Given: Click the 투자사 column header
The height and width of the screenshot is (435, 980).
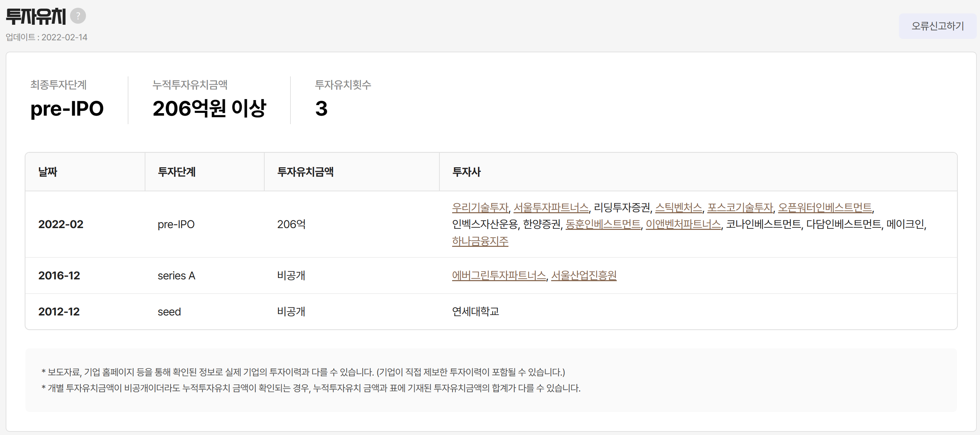Looking at the screenshot, I should [x=466, y=172].
